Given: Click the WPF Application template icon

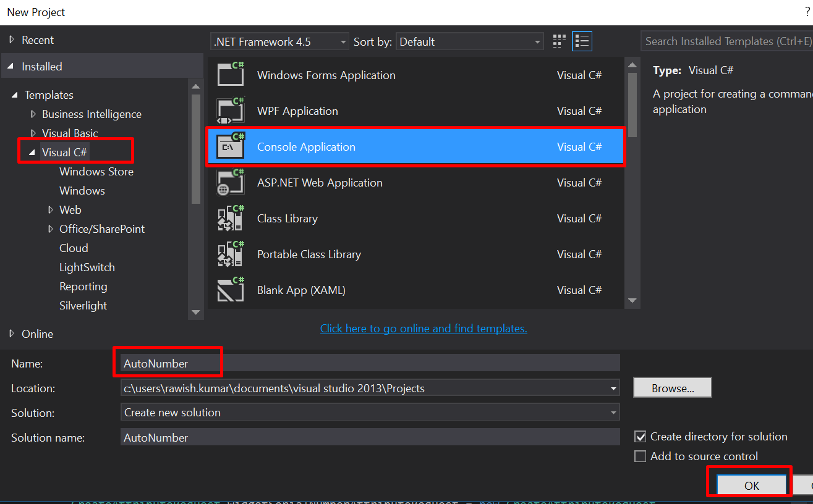Looking at the screenshot, I should coord(231,111).
